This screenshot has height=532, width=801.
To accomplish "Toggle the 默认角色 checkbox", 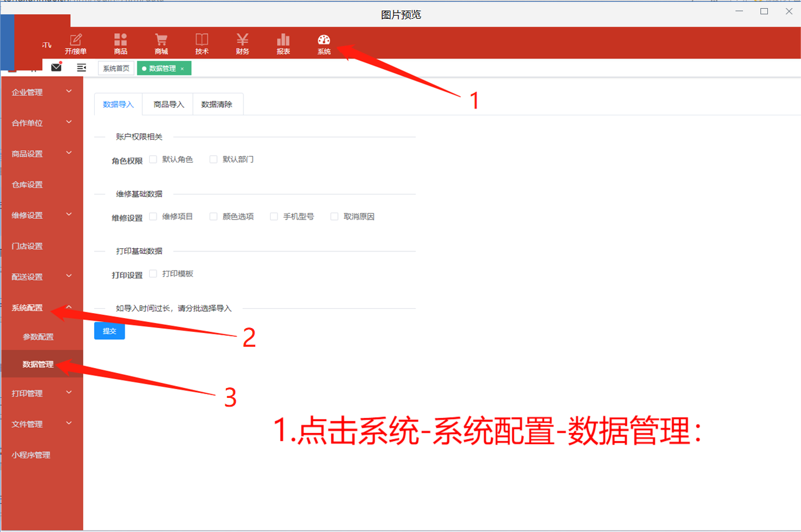I will click(x=153, y=160).
